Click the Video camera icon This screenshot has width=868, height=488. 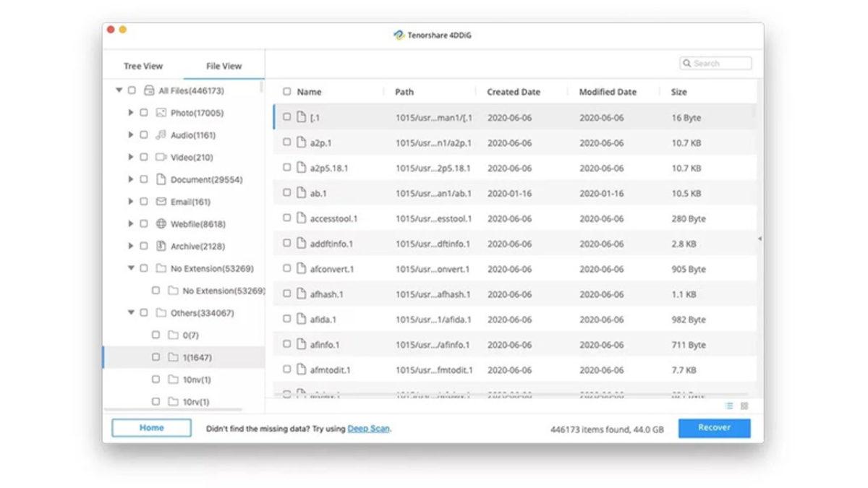[161, 158]
